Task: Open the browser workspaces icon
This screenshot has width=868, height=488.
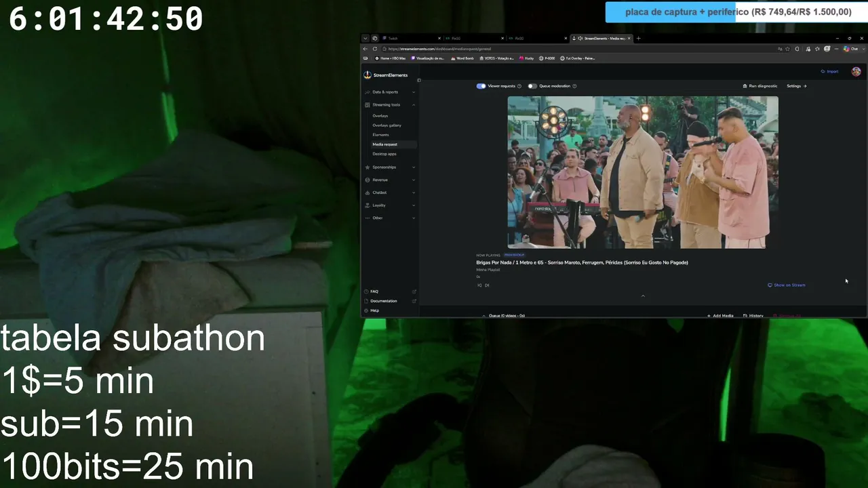Action: point(374,38)
